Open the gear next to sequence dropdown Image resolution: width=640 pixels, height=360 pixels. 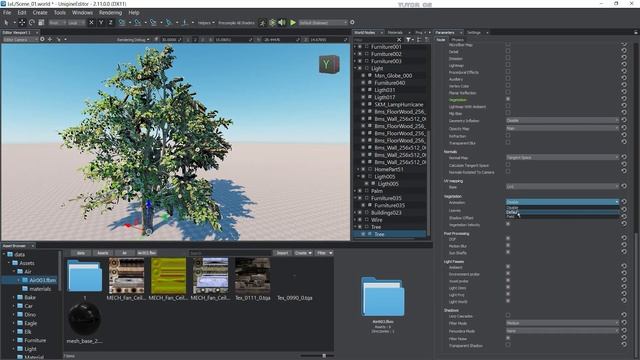pos(352,22)
